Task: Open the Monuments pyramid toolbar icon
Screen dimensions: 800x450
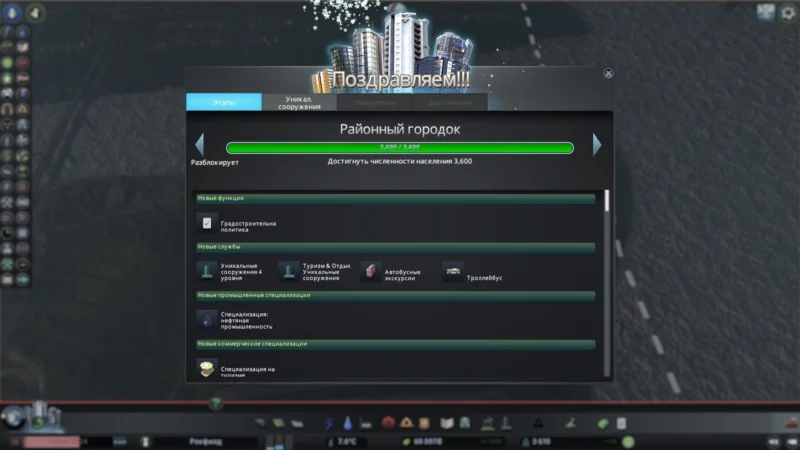Action: click(538, 423)
